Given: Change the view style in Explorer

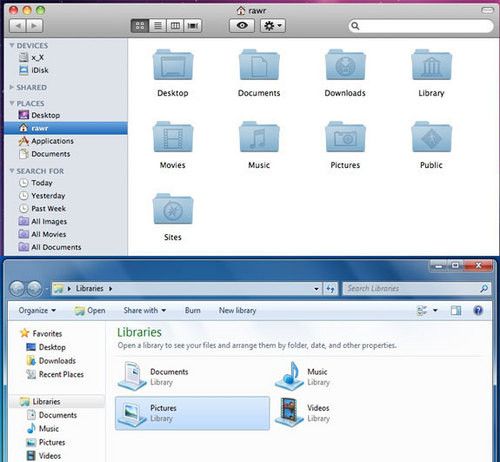Looking at the screenshot, I should tap(422, 311).
